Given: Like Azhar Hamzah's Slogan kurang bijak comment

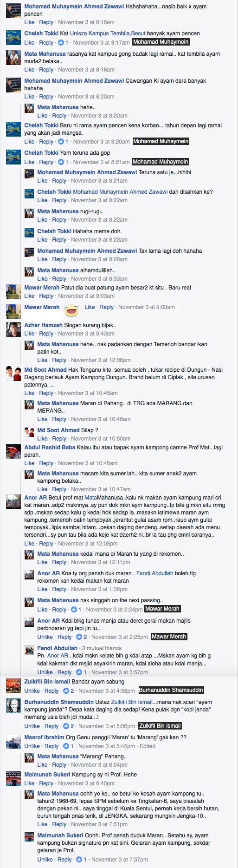Looking at the screenshot, I should pos(29,334).
